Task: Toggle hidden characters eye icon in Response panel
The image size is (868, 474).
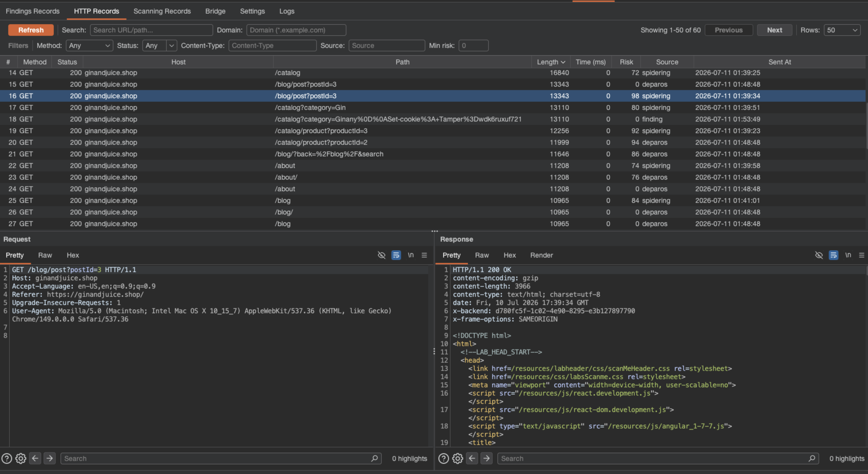Action: pyautogui.click(x=819, y=255)
